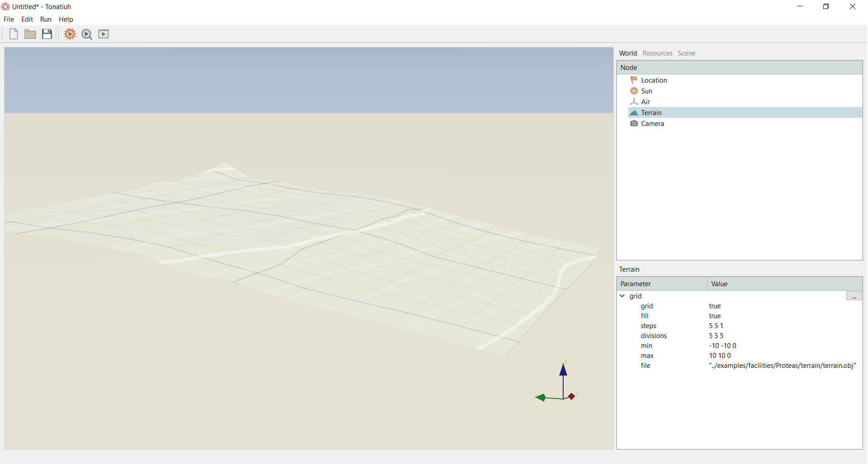Click the magnifier play toolbar icon
Screen dimensions: 868x464
click(87, 34)
